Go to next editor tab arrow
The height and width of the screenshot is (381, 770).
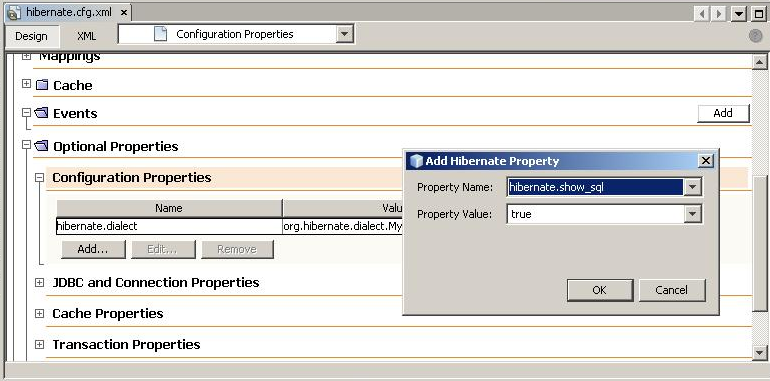pos(719,14)
